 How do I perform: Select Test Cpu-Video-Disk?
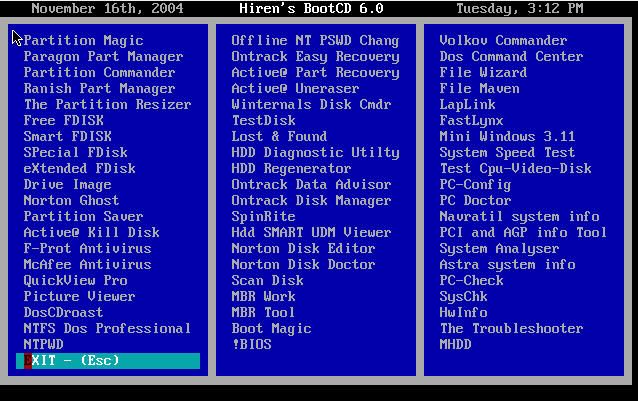click(516, 168)
